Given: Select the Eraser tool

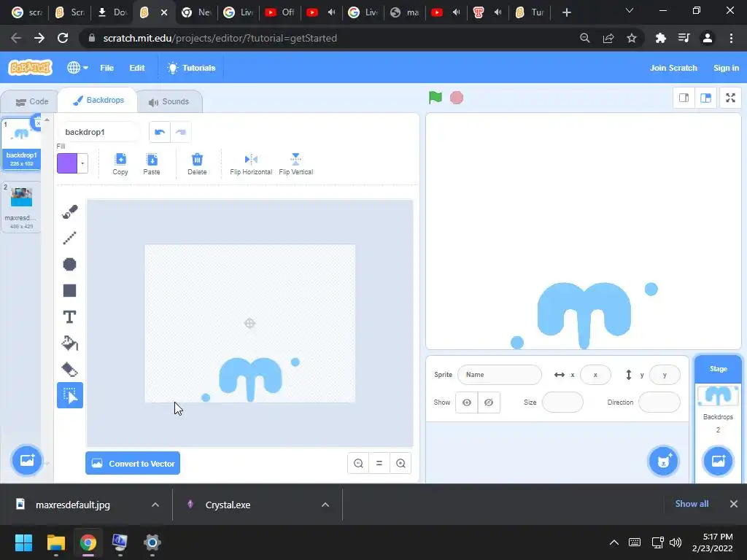Looking at the screenshot, I should (70, 370).
